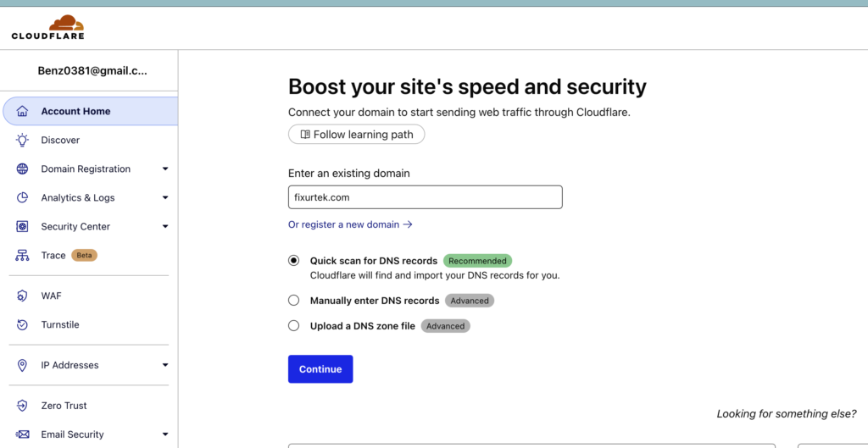Click the Cloudflare logo
This screenshot has width=868, height=448.
47,27
